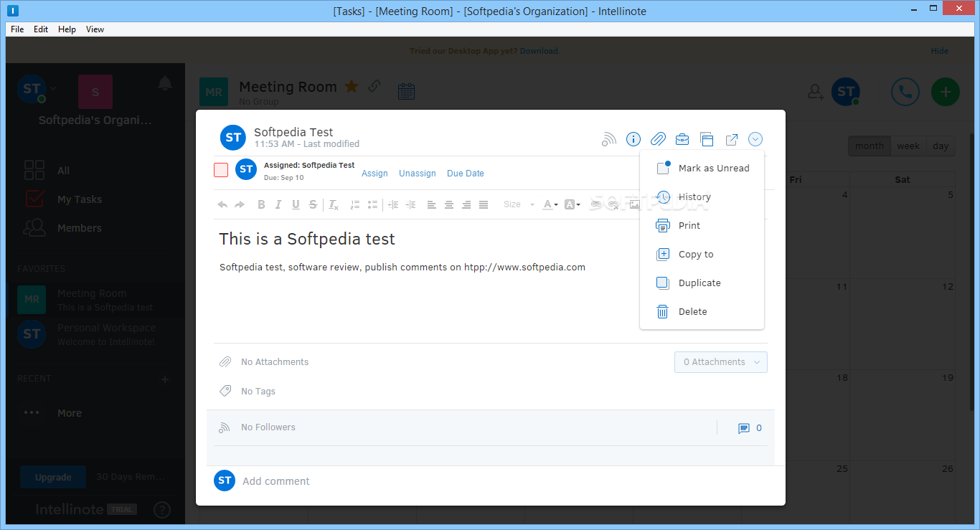Open the Help menu
The width and height of the screenshot is (980, 530).
tap(67, 29)
